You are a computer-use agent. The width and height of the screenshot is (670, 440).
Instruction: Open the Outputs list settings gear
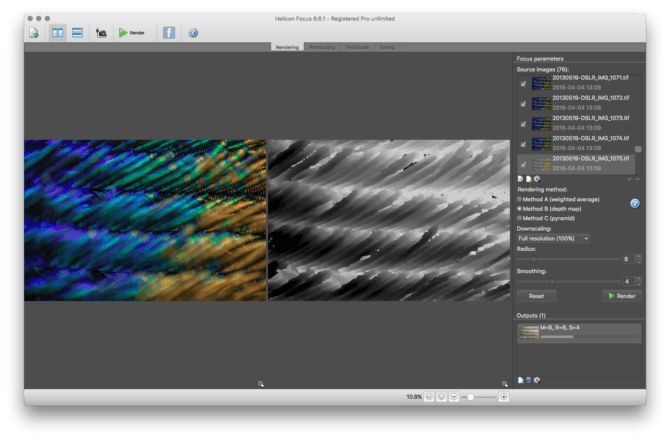pyautogui.click(x=537, y=380)
